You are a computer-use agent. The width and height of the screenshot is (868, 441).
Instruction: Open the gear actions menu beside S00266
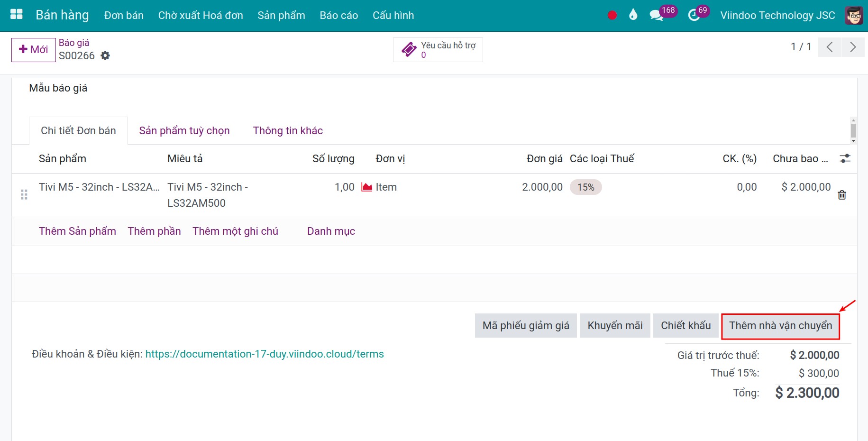coord(105,55)
